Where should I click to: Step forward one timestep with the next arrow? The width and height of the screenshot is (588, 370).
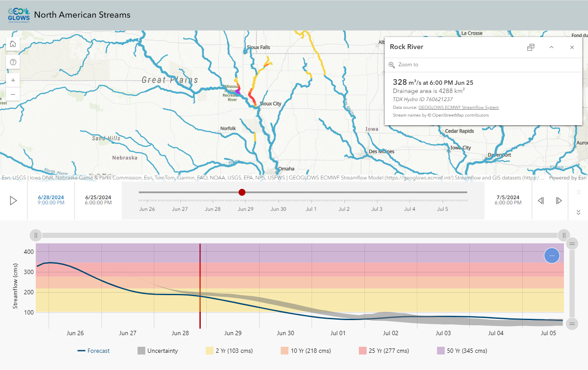point(558,200)
